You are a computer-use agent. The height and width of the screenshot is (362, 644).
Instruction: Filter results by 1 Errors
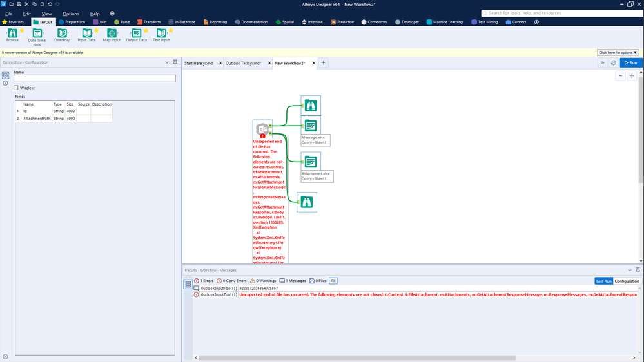click(x=204, y=281)
